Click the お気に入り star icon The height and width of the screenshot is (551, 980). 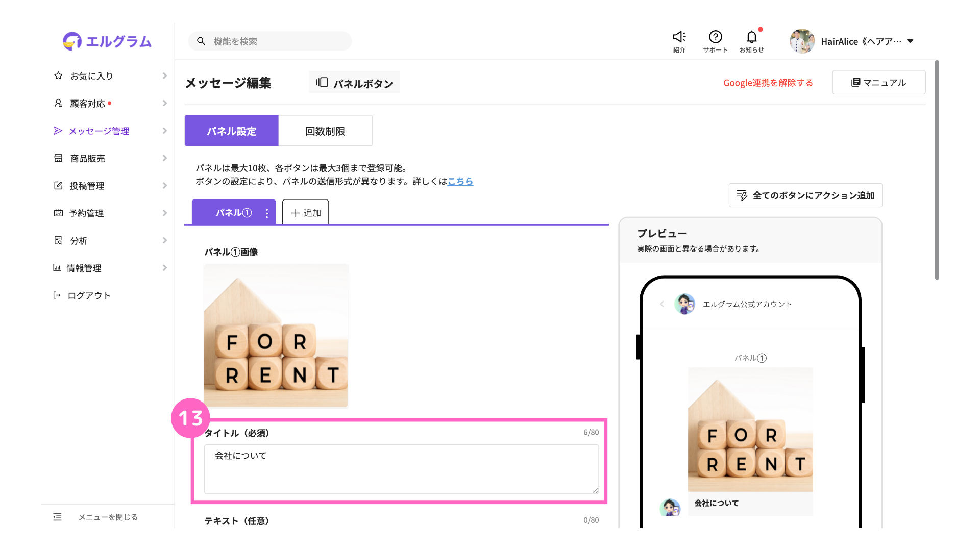coord(58,76)
